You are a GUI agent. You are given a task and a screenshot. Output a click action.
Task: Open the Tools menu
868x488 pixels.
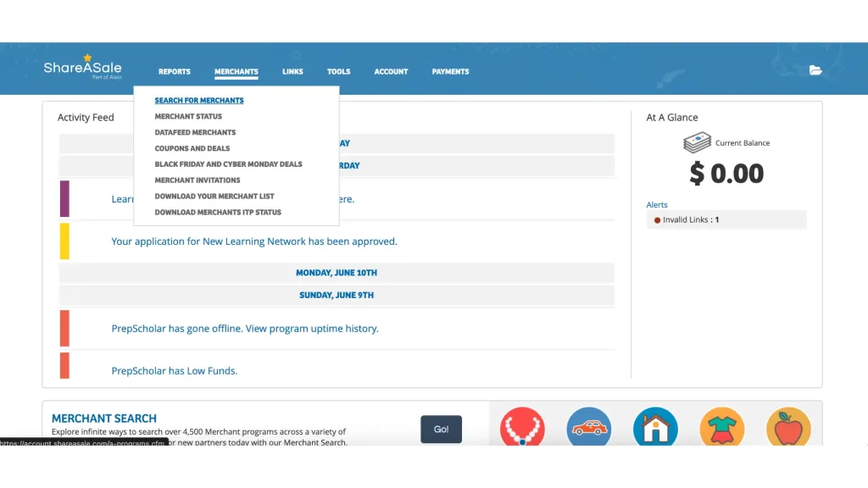tap(339, 71)
